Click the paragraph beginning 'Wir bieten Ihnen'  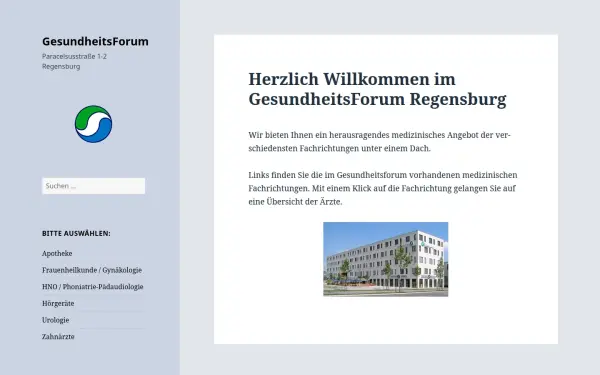pos(379,142)
